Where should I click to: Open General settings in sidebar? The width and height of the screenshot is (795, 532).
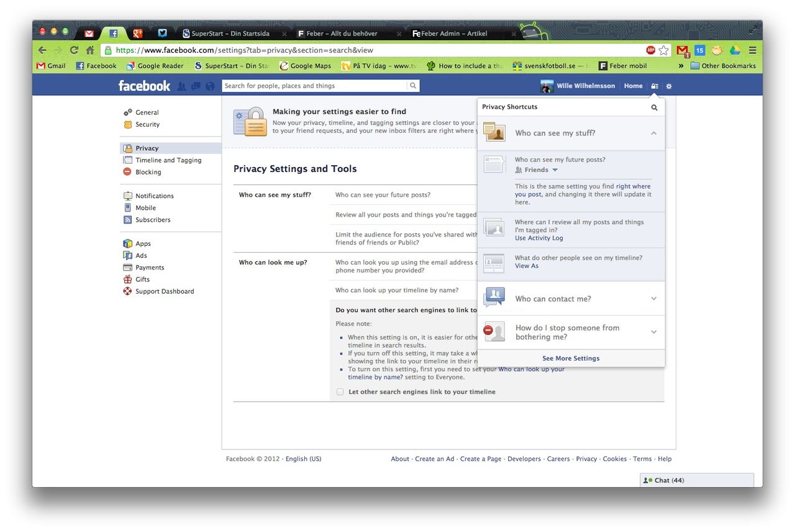147,112
